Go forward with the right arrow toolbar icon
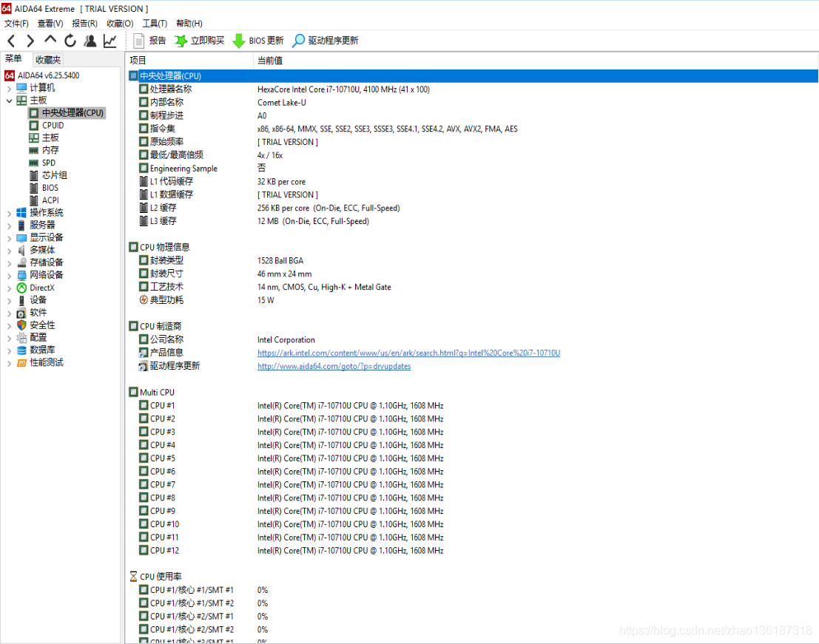Viewport: 819px width, 644px height. click(30, 41)
